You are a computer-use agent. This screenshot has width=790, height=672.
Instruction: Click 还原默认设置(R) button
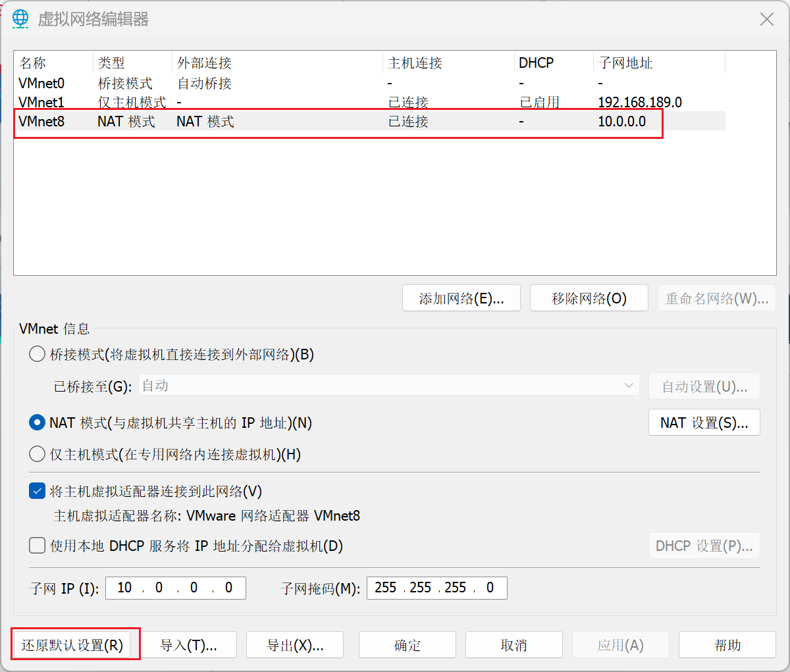click(x=72, y=645)
